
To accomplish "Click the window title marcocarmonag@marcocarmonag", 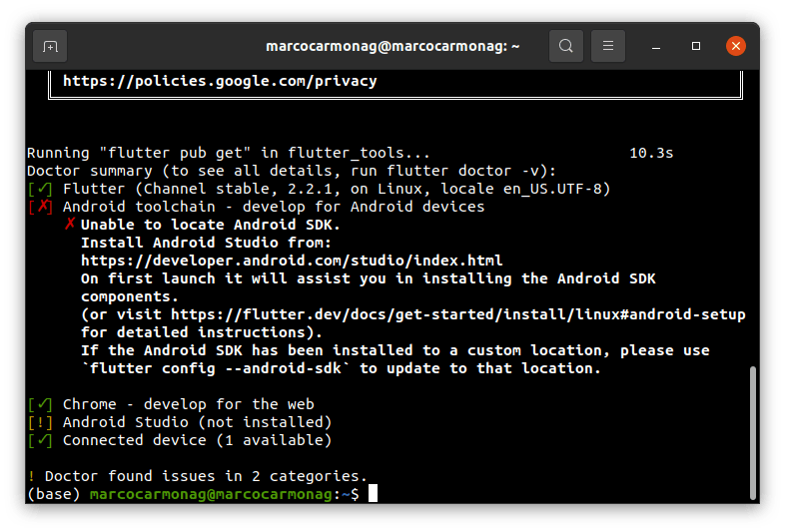I will pos(392,46).
